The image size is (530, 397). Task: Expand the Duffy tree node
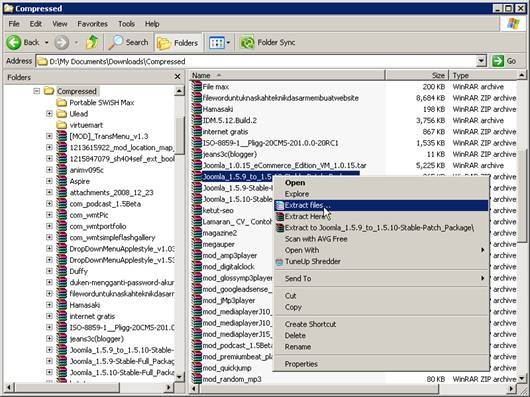[49, 271]
